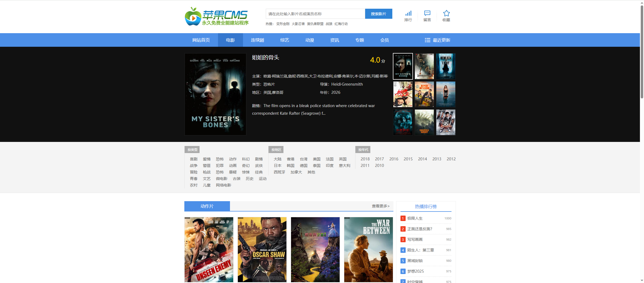
Task: Open the Oscar Shaw movie poster
Action: [262, 249]
